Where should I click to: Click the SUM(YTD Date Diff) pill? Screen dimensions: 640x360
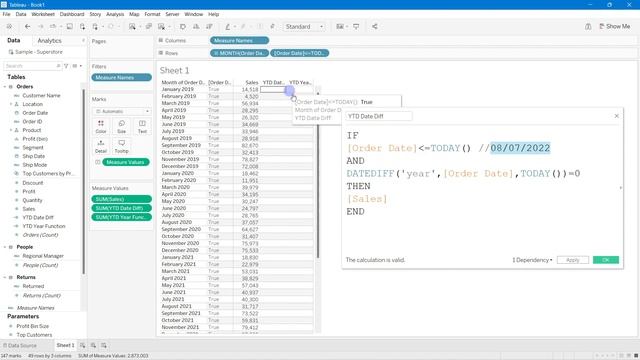point(122,208)
